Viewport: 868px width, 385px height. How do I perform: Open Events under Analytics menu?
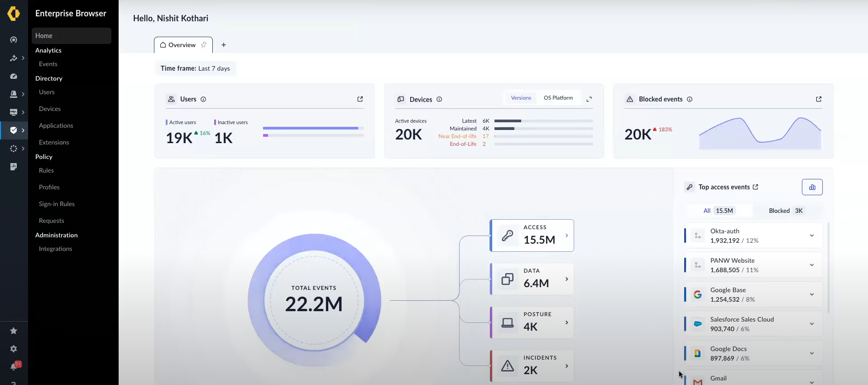coord(48,64)
